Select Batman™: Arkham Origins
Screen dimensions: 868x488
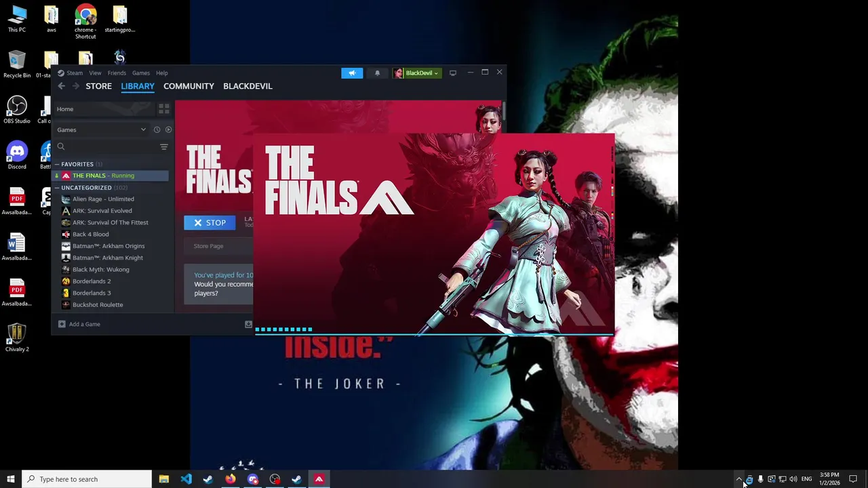click(x=111, y=246)
